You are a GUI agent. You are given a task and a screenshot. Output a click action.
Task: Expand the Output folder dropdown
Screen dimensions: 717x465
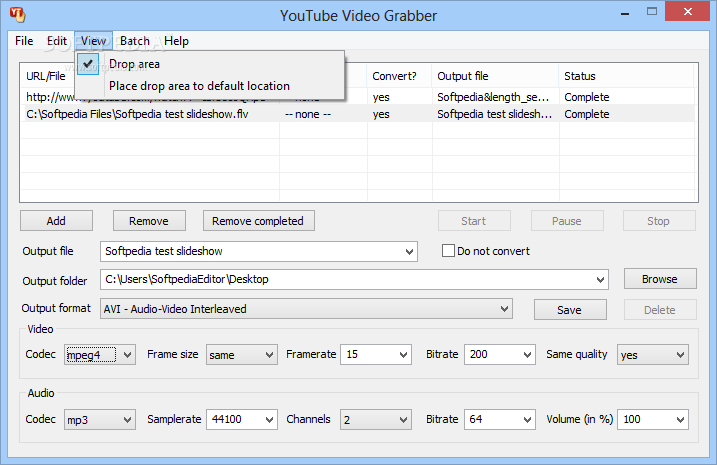[600, 279]
